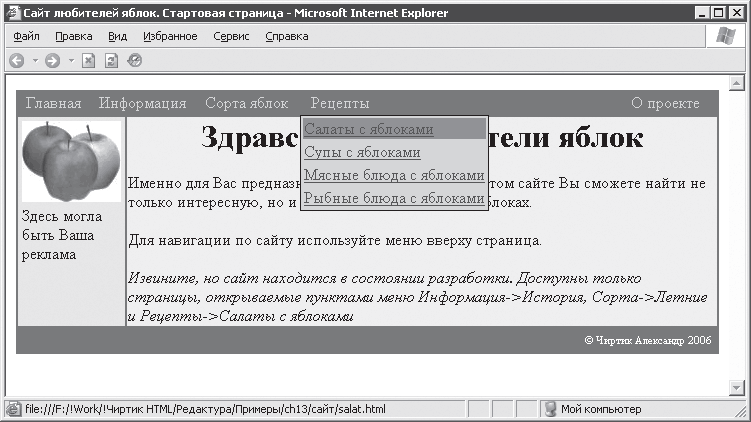Click the vertical scrollbar down arrow
The image size is (751, 422).
738,388
